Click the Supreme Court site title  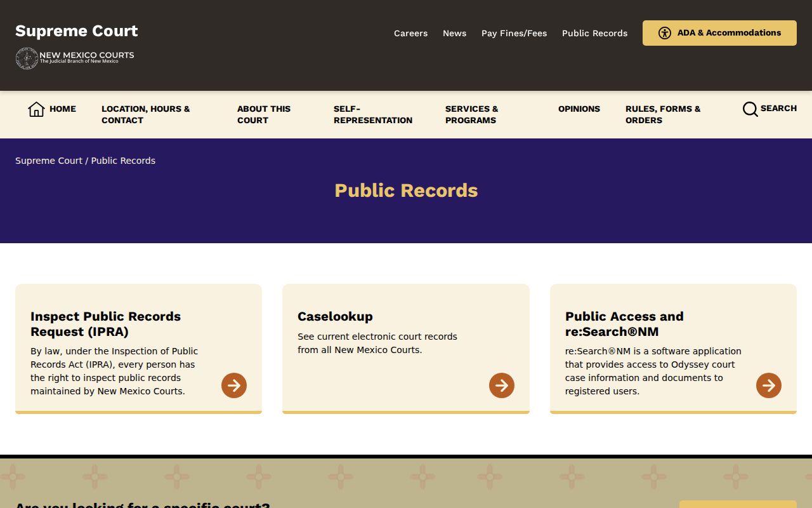tap(77, 31)
